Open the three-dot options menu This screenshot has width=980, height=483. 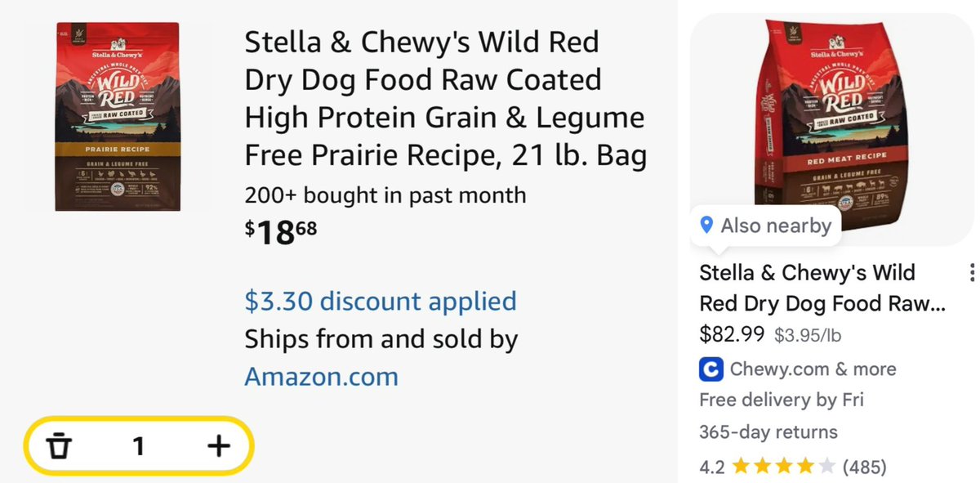(971, 273)
